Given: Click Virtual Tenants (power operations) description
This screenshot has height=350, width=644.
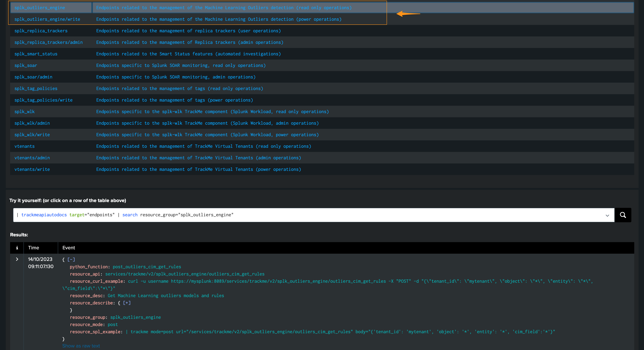Looking at the screenshot, I should pos(199,169).
